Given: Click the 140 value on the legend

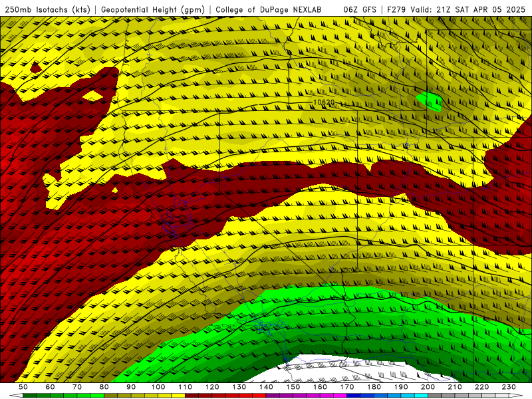Looking at the screenshot, I should 266,387.
